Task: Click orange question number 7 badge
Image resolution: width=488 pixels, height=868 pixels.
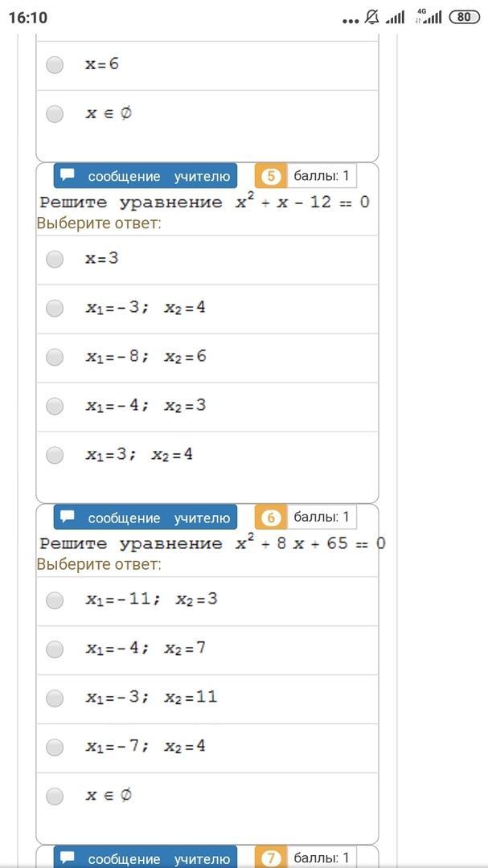Action: click(x=271, y=858)
